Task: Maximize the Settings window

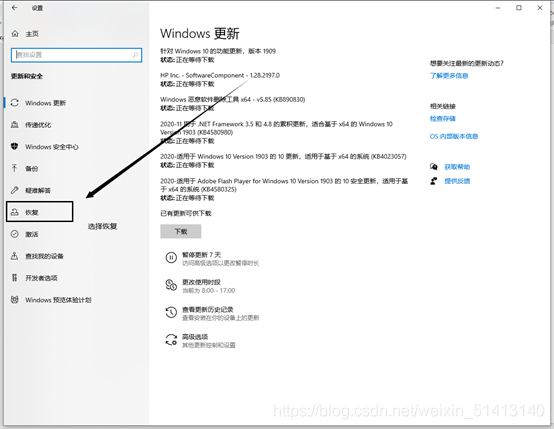Action: 519,8
